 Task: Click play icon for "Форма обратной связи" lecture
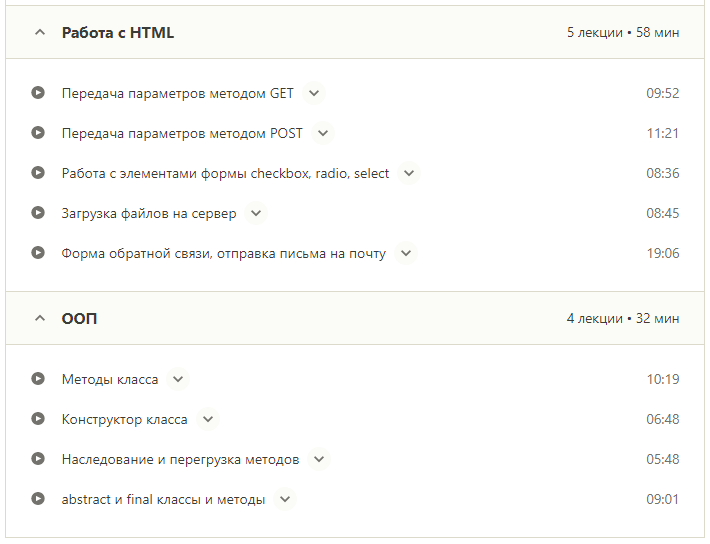(38, 253)
